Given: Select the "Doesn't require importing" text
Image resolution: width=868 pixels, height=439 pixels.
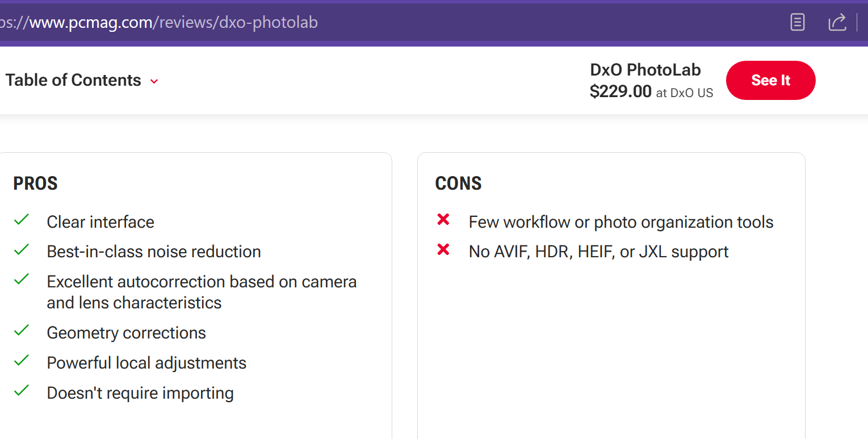Looking at the screenshot, I should point(140,393).
